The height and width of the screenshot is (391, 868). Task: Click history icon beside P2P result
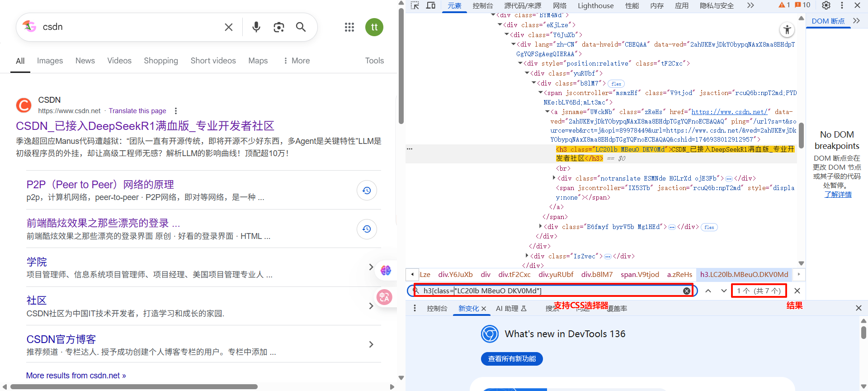367,191
